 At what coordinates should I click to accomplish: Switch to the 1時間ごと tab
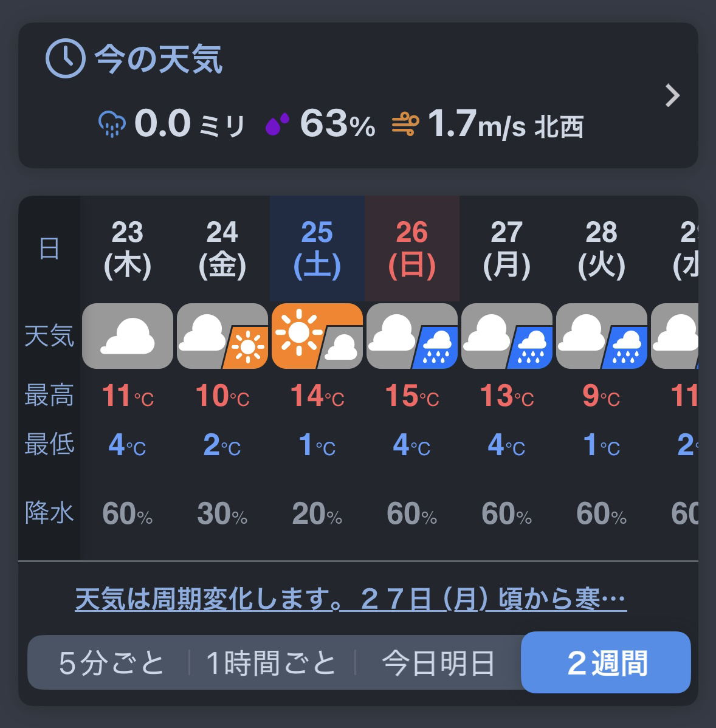pos(271,663)
